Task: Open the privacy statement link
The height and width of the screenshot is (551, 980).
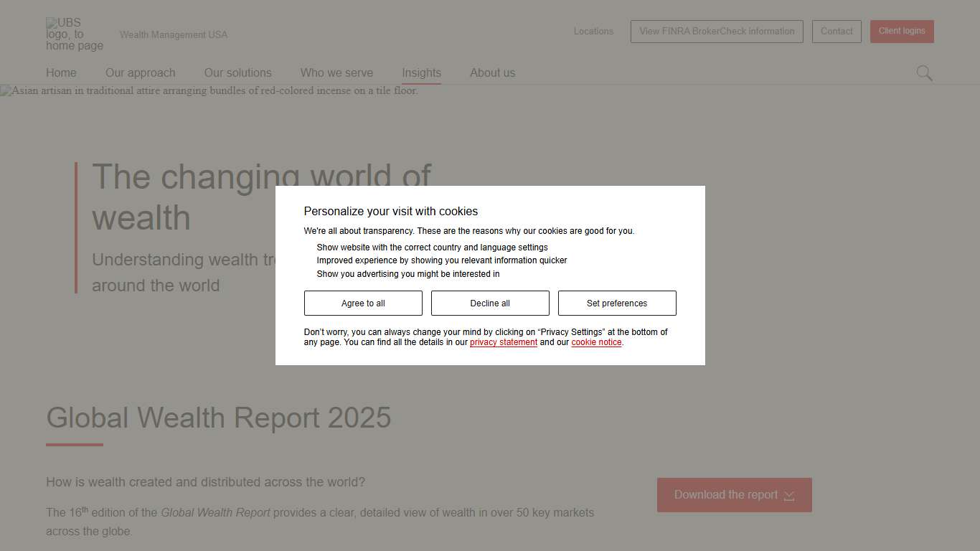Action: point(503,342)
